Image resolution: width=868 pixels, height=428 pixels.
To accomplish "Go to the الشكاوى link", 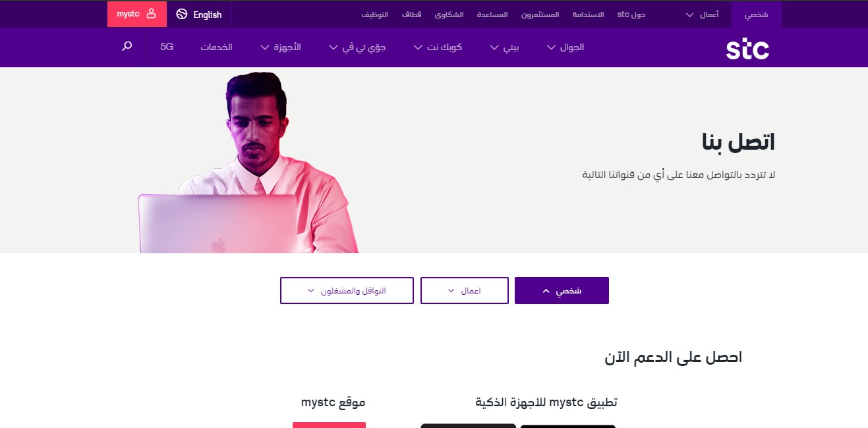I will point(449,15).
